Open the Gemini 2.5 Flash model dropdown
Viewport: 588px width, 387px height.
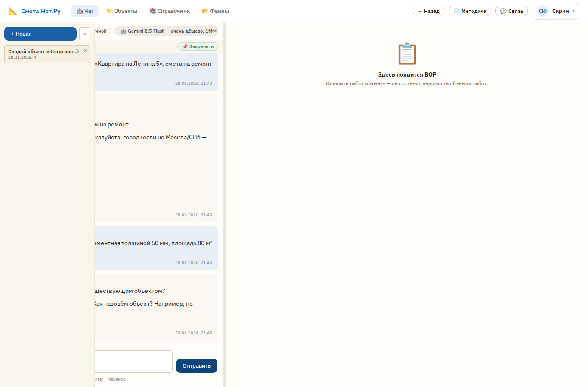coord(167,31)
